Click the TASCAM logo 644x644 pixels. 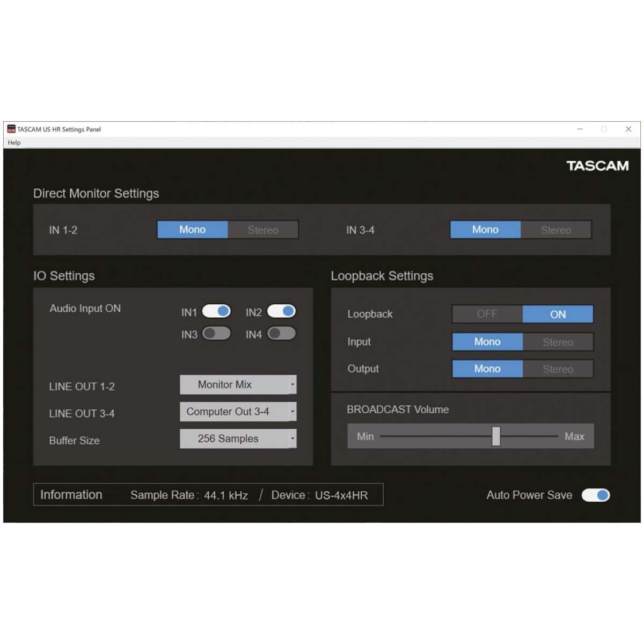[x=597, y=166]
